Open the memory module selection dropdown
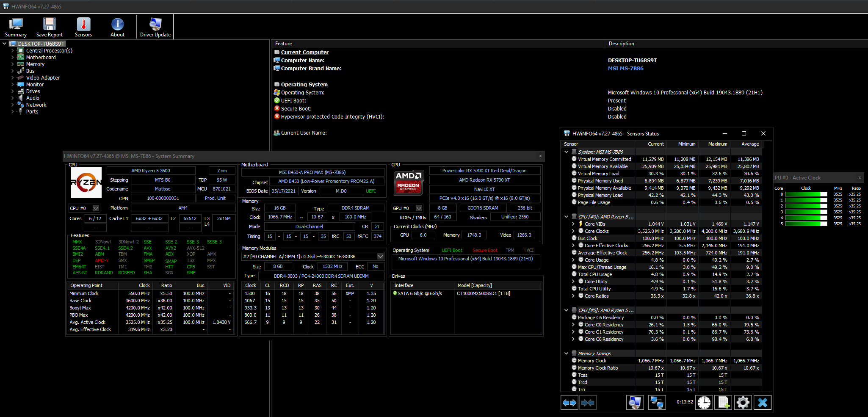 (x=380, y=257)
